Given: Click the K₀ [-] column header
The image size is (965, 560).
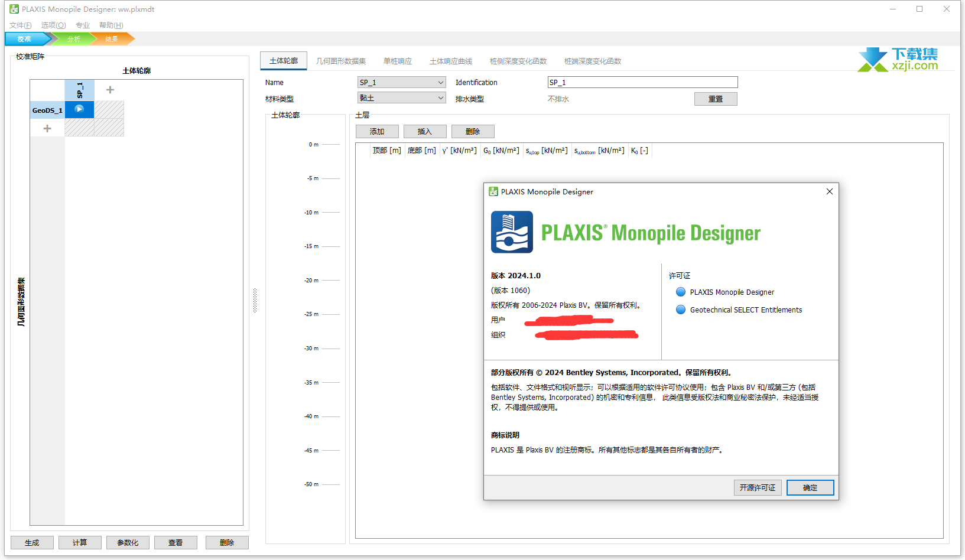Looking at the screenshot, I should pos(639,151).
